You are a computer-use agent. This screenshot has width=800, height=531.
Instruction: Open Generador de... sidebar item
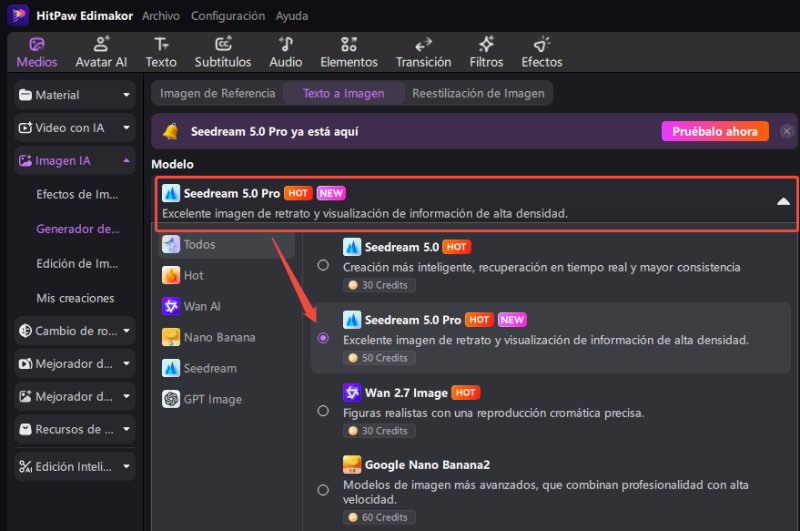[78, 229]
